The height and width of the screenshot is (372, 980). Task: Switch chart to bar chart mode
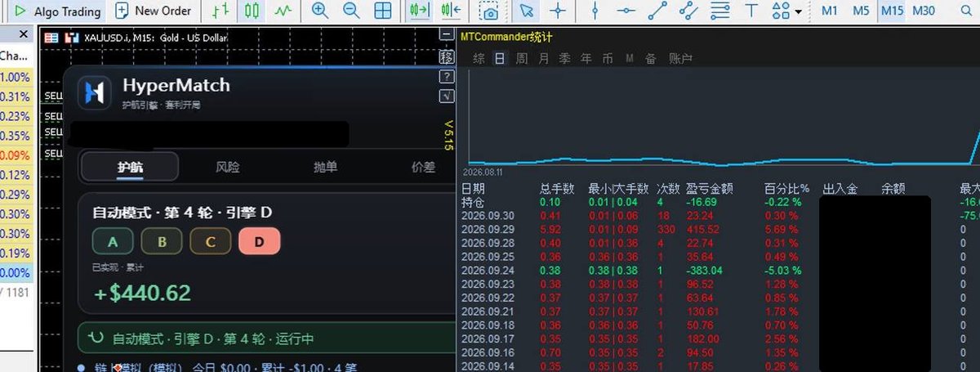pos(220,11)
